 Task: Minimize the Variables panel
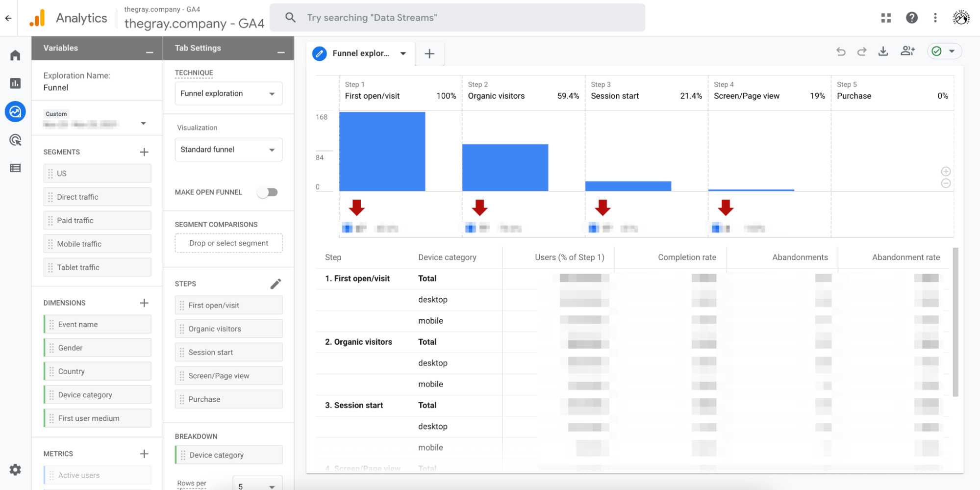pos(150,52)
